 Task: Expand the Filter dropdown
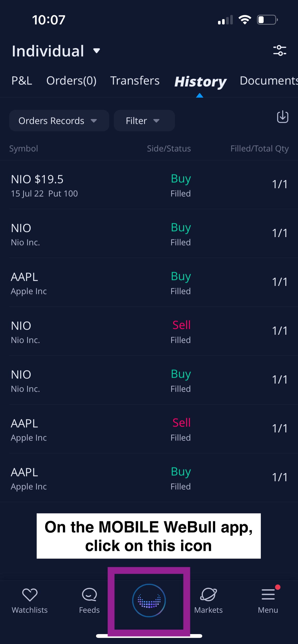pyautogui.click(x=144, y=121)
